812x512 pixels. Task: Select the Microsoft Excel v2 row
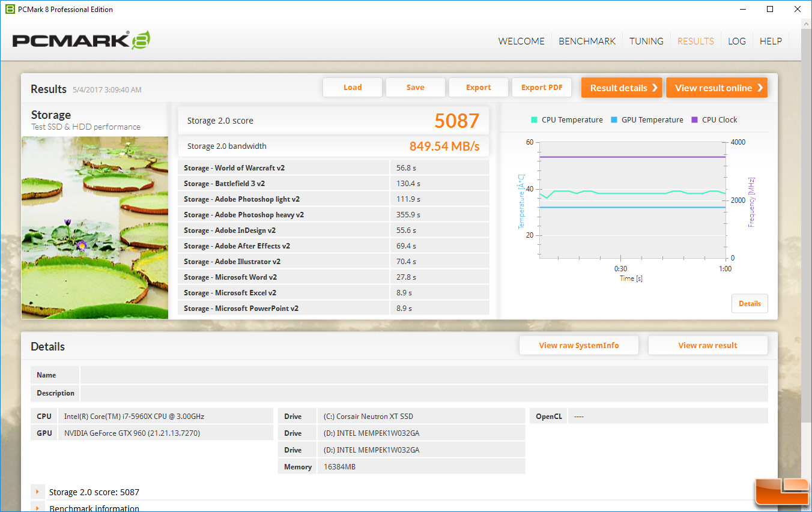click(333, 293)
